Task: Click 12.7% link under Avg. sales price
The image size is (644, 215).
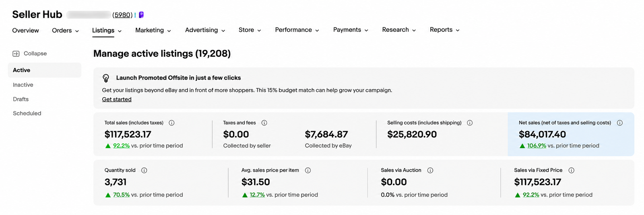Action: (257, 195)
